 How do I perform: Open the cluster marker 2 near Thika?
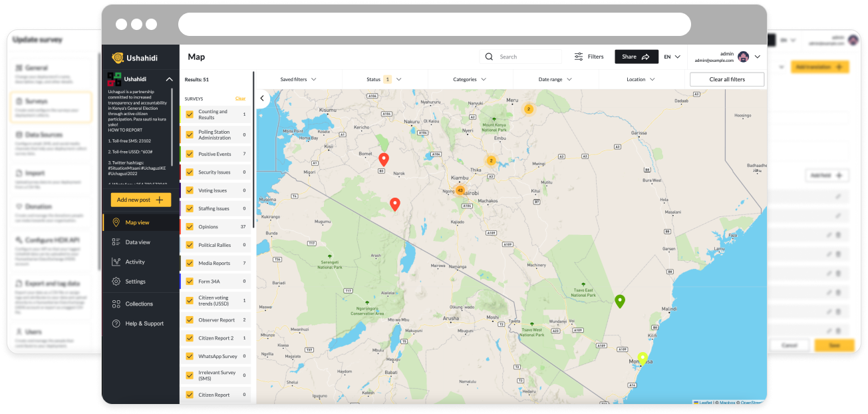(x=492, y=160)
